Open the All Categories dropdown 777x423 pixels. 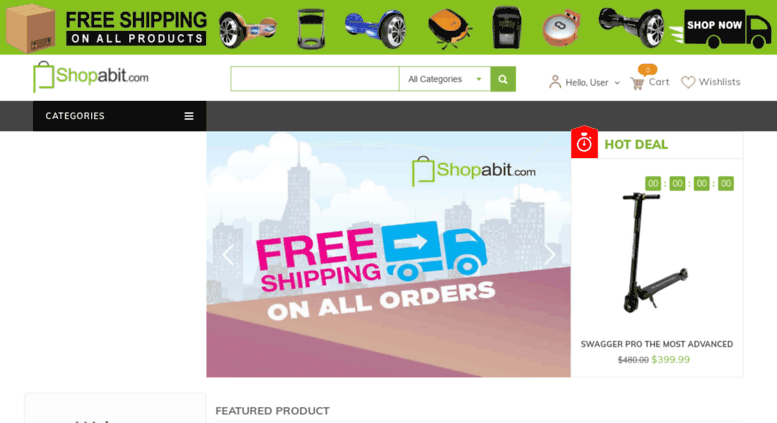[444, 79]
